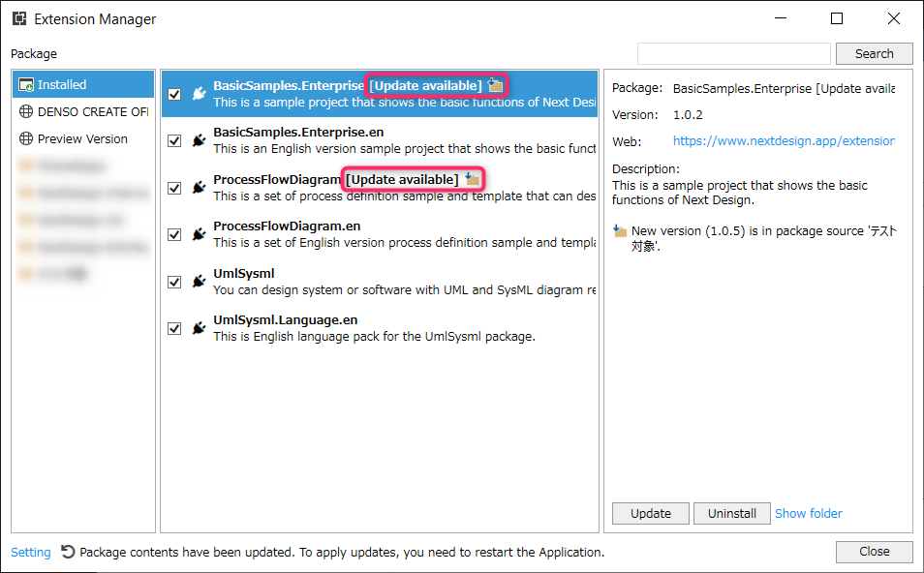Viewport: 924px width, 573px height.
Task: Click the New version (1.0.5) notice text
Action: (764, 238)
